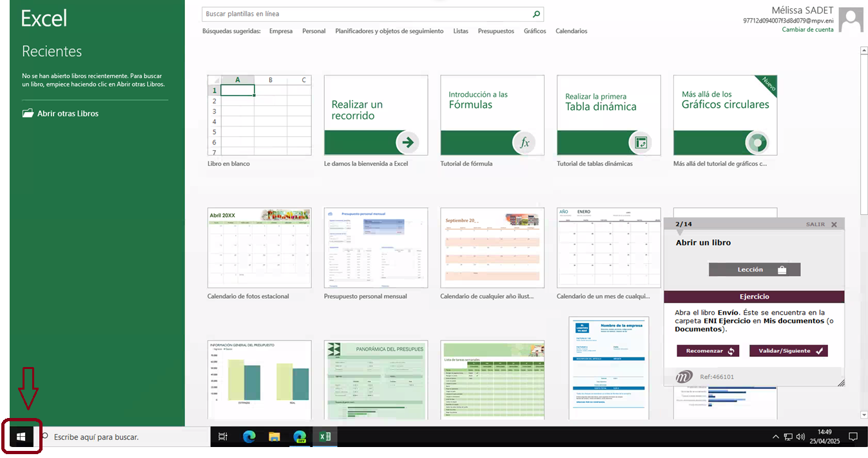Click the Recomenzar button
This screenshot has width=868, height=458.
pyautogui.click(x=708, y=351)
